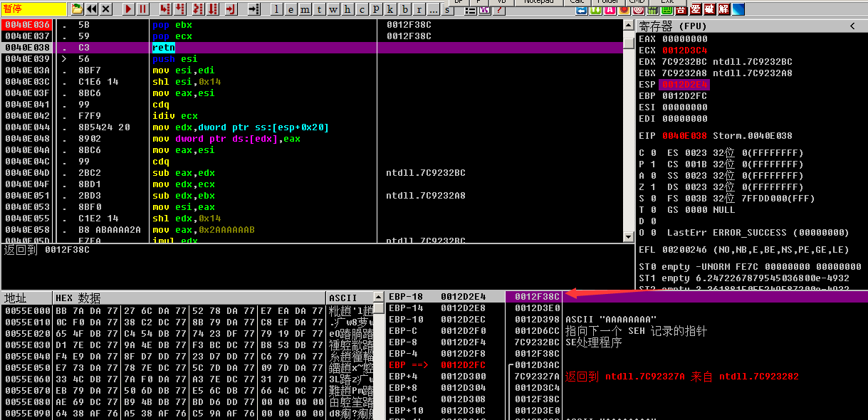Viewport: 868px width, 420px height.
Task: Click the Step into toolbar icon
Action: tap(165, 9)
